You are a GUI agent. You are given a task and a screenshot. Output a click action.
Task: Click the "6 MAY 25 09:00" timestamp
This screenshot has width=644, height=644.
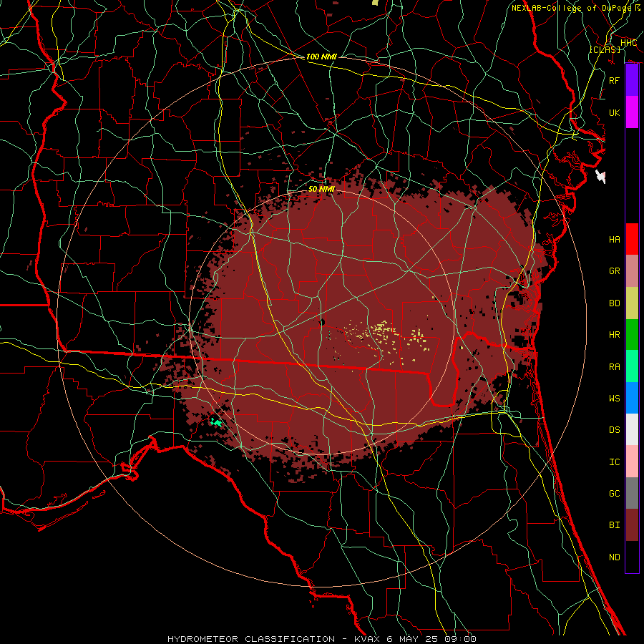(431, 639)
